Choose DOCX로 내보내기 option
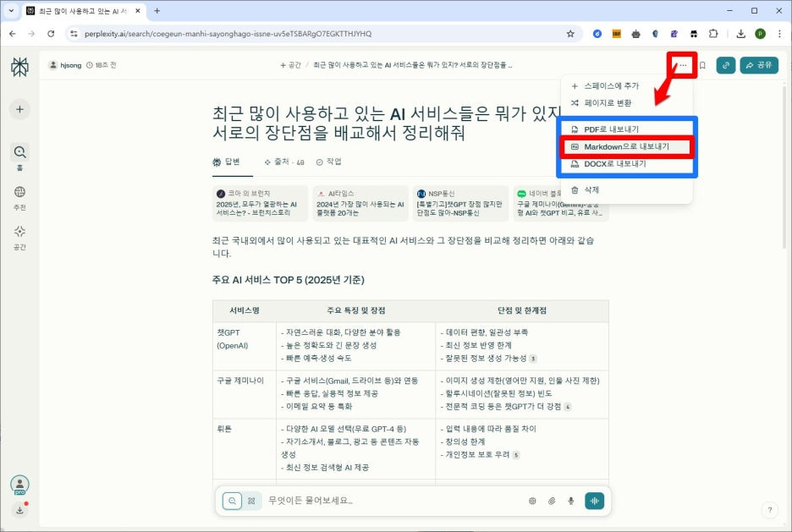792x532 pixels. point(626,164)
